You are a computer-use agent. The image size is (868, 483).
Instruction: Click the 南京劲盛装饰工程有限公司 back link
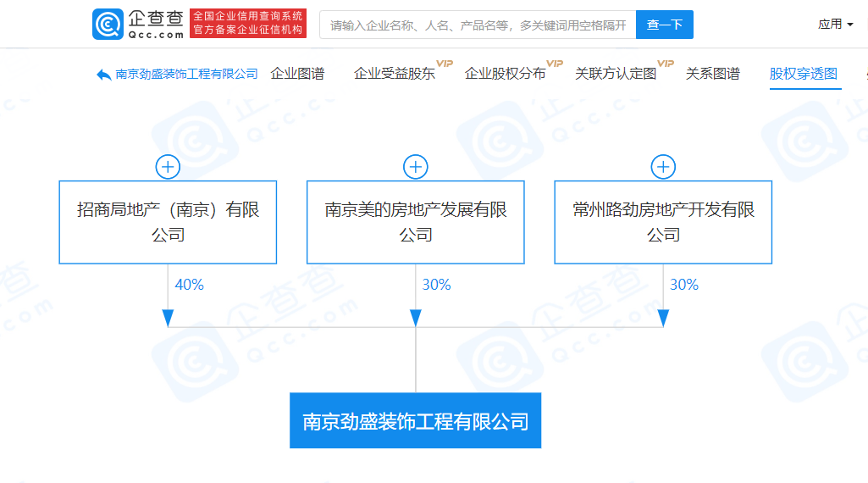(186, 75)
